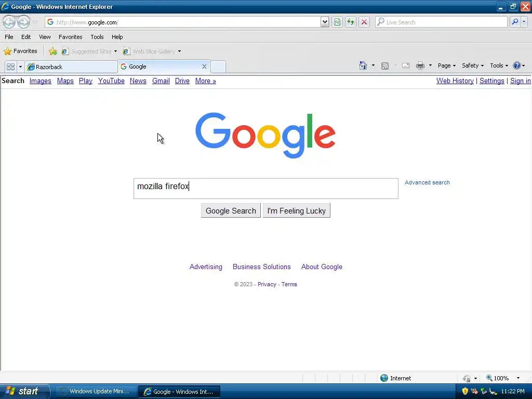Open a new blank tab

pos(218,66)
